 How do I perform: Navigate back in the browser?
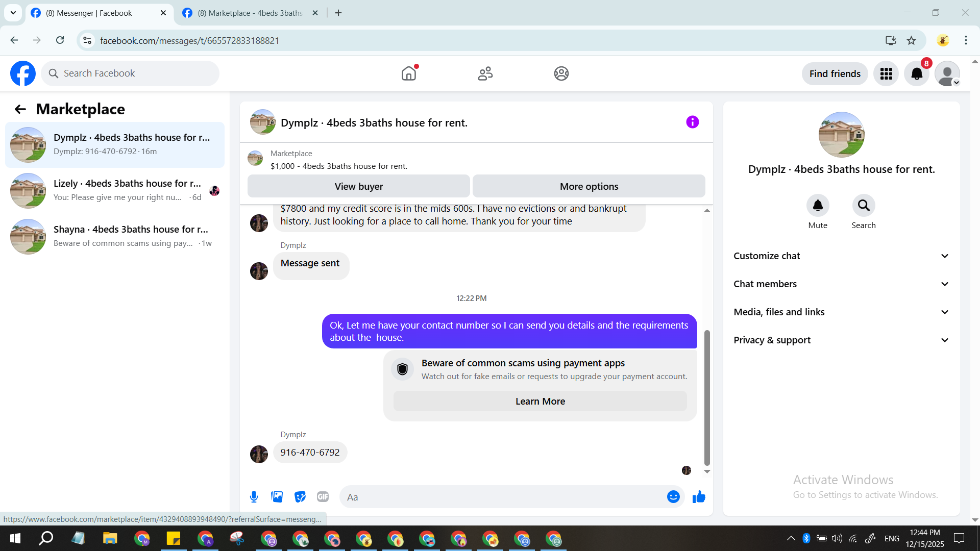[x=14, y=40]
